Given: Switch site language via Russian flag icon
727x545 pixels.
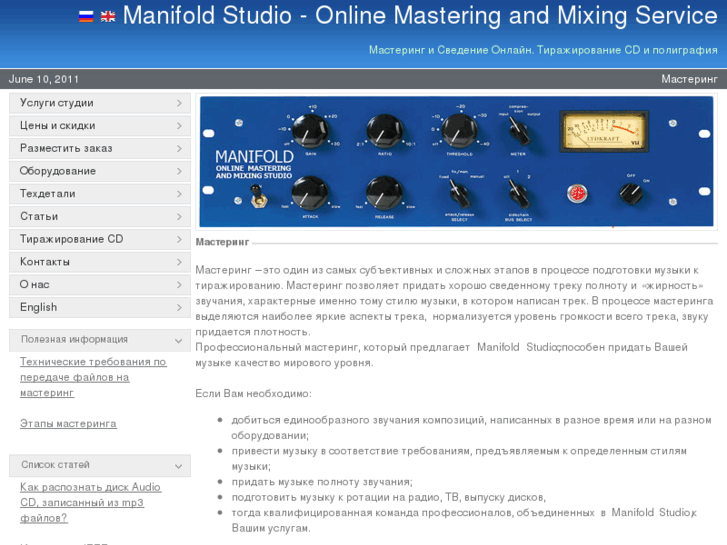Looking at the screenshot, I should pos(86,17).
